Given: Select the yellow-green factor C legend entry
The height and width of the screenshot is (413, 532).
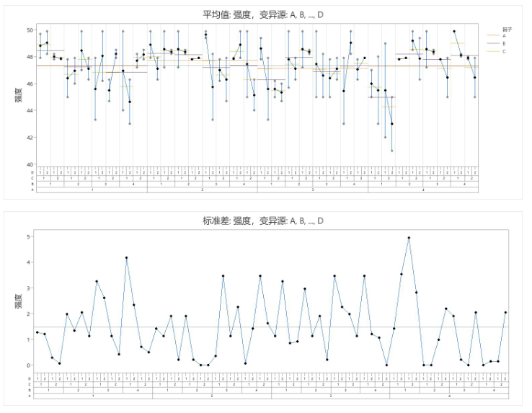Looking at the screenshot, I should (x=497, y=51).
